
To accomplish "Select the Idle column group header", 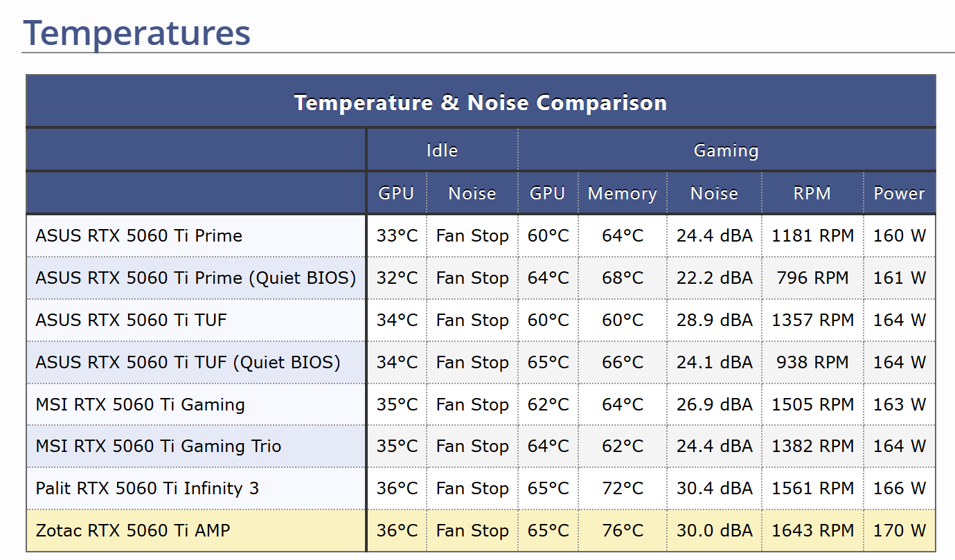I will tap(442, 150).
